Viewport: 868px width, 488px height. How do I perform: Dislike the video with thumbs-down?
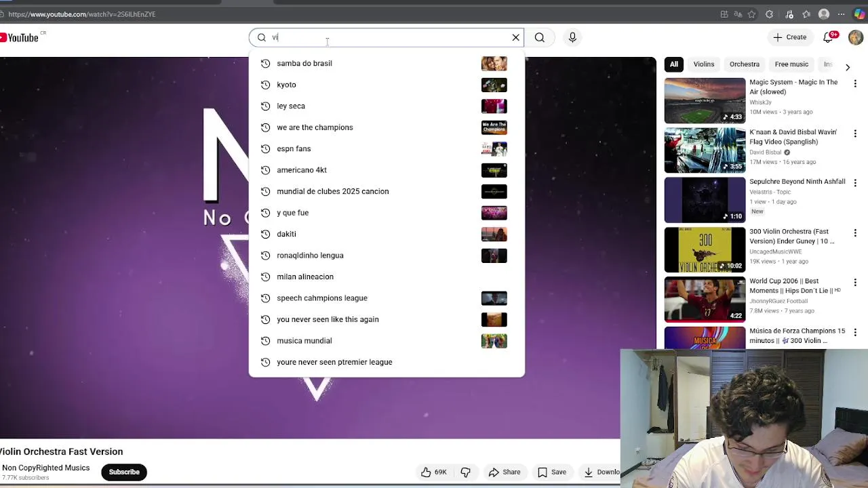(466, 472)
